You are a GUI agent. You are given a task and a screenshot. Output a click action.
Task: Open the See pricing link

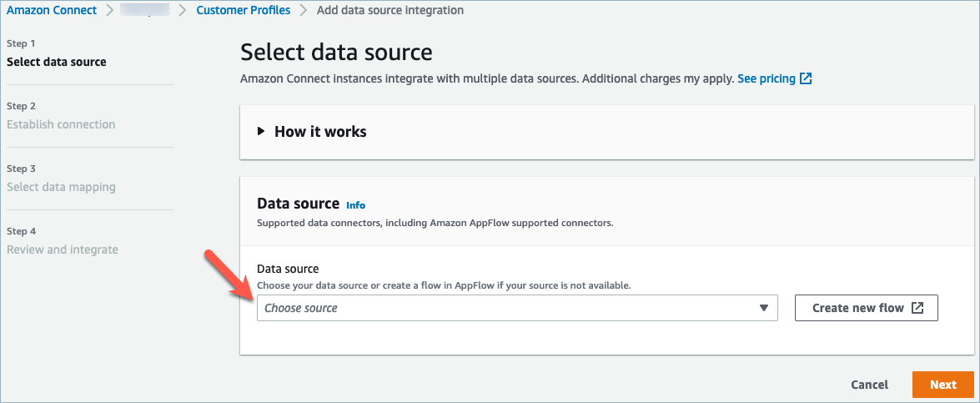tap(766, 78)
